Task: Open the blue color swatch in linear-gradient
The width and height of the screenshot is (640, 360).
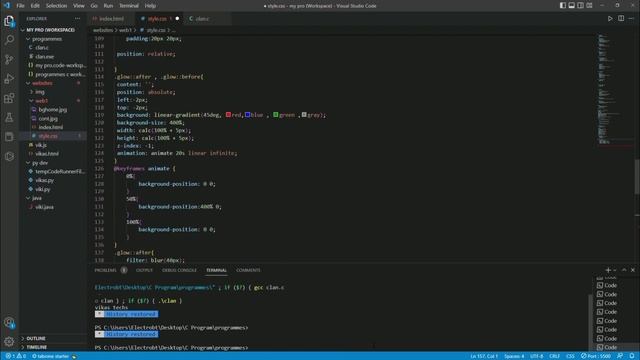Action: 247,115
